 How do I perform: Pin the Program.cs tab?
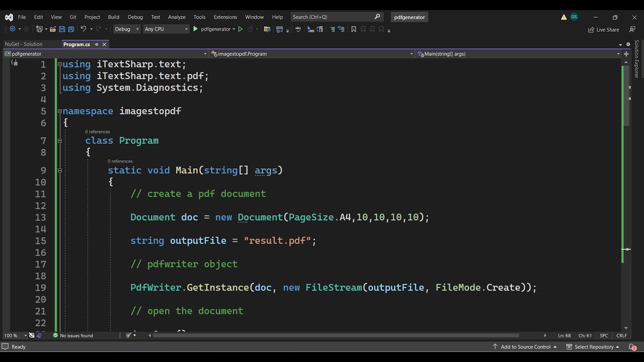97,44
